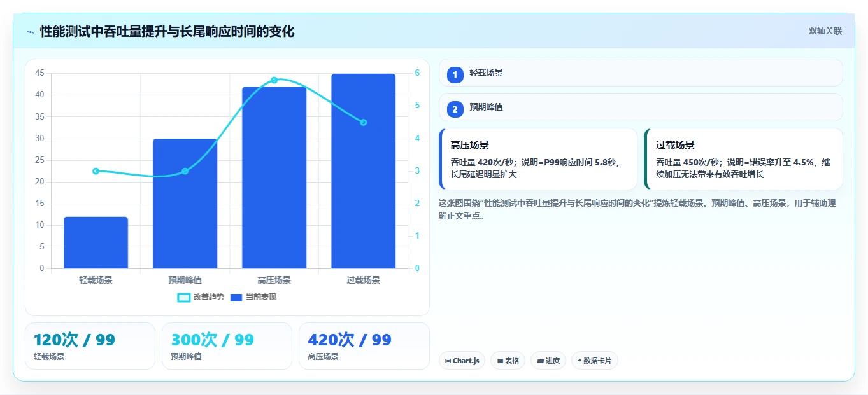
Task: Click the trend line point at 预期峰值 bar top
Action: point(185,171)
